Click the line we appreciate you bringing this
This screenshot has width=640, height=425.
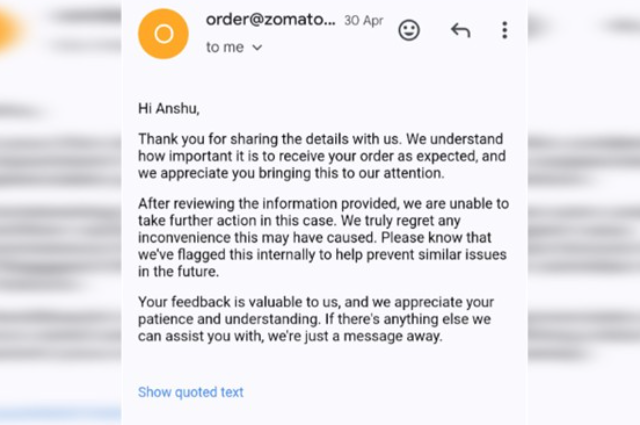(291, 173)
